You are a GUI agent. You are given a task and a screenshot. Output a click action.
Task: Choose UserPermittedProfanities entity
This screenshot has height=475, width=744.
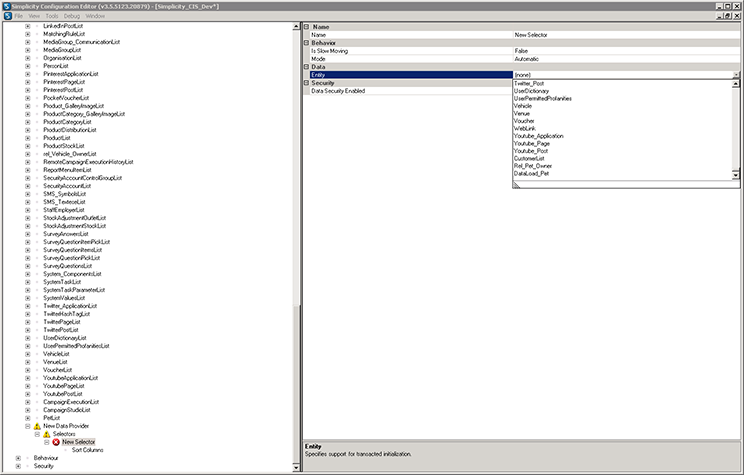click(543, 99)
